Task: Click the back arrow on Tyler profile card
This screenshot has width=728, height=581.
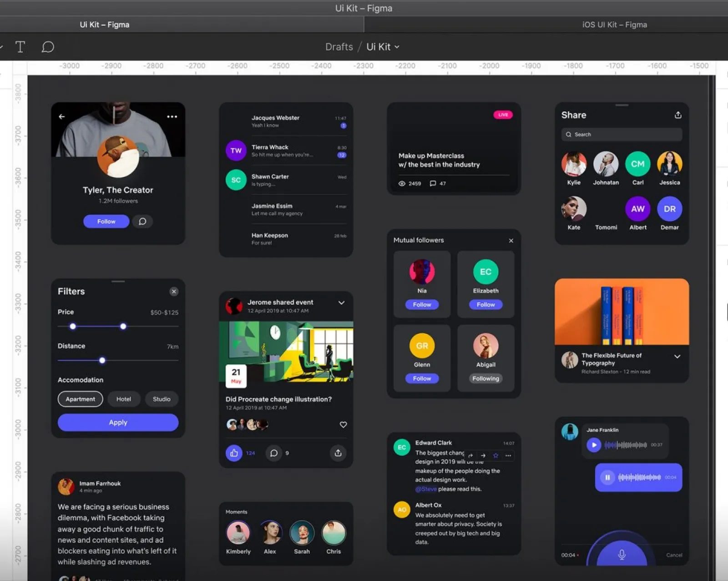Action: point(62,117)
